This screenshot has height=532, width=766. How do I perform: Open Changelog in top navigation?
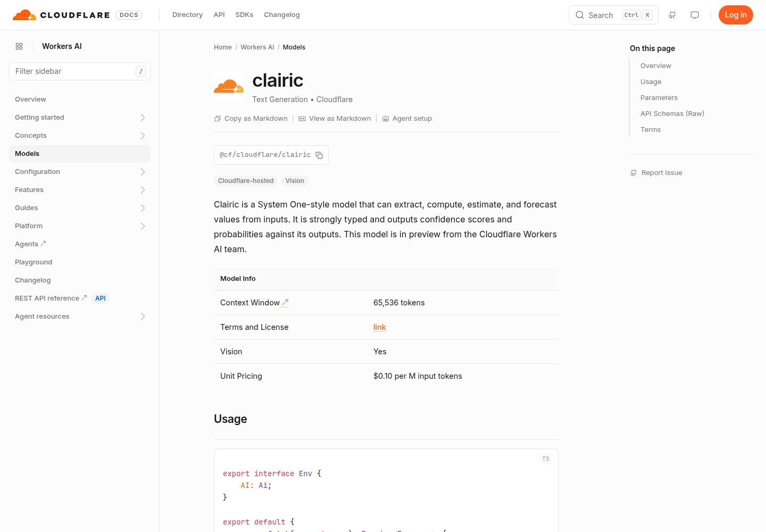click(282, 15)
